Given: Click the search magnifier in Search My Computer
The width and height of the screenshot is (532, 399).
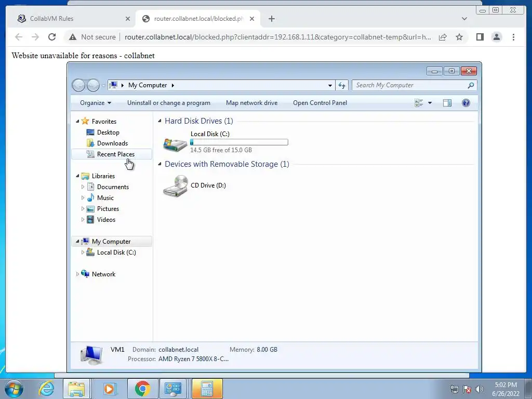Looking at the screenshot, I should [471, 85].
